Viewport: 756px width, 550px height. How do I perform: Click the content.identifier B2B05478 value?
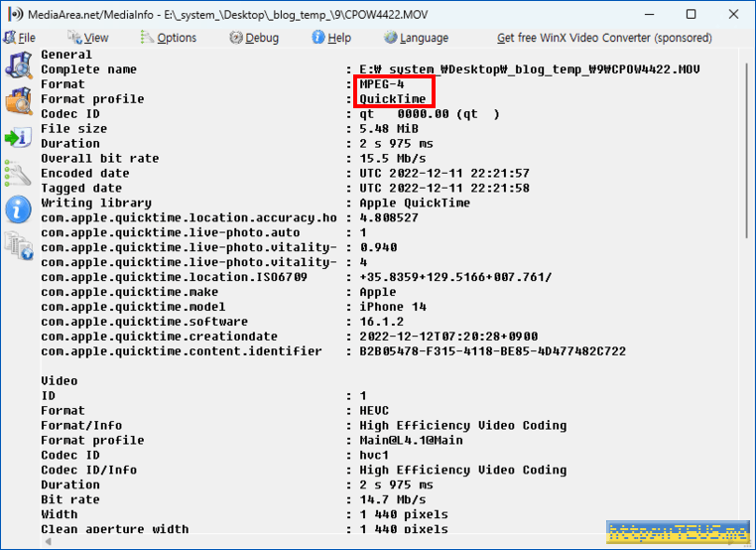492,351
